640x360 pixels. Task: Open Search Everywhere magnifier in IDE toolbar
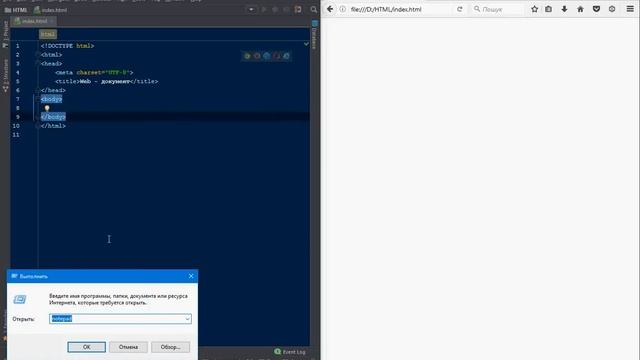(x=313, y=9)
